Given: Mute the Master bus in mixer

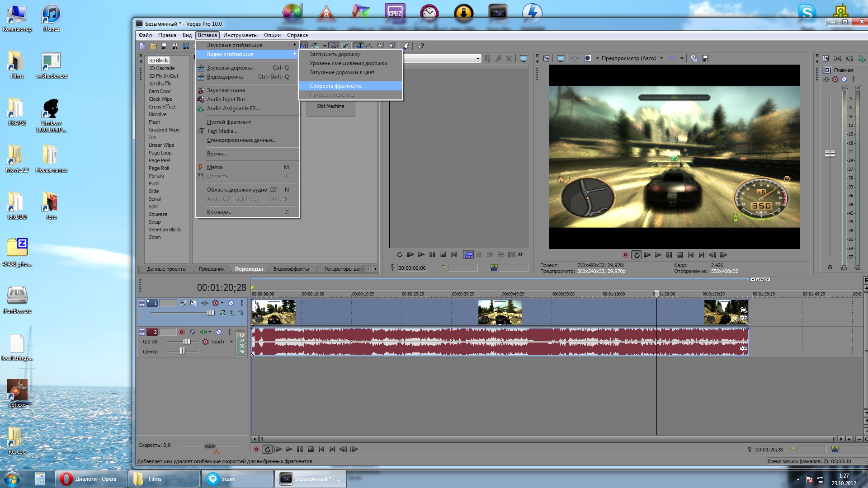Looking at the screenshot, I should click(x=844, y=80).
